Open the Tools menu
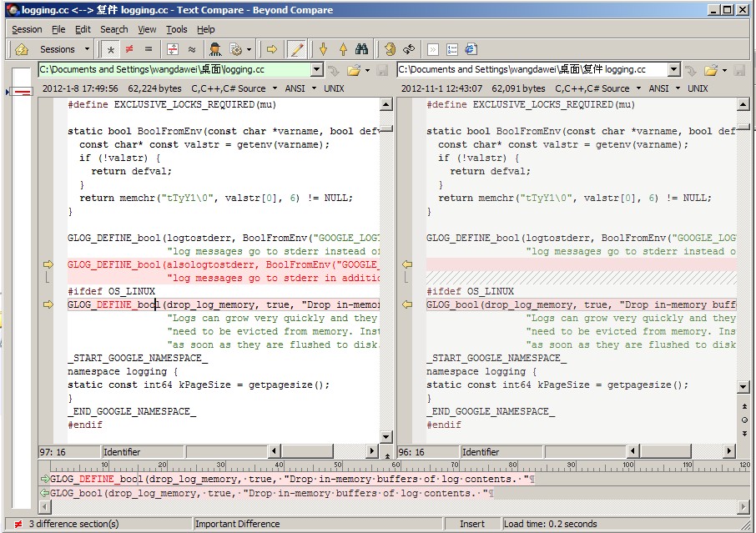 (x=176, y=29)
